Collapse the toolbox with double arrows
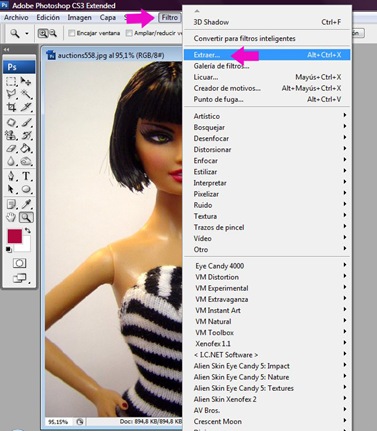The image size is (377, 431). pos(7,49)
